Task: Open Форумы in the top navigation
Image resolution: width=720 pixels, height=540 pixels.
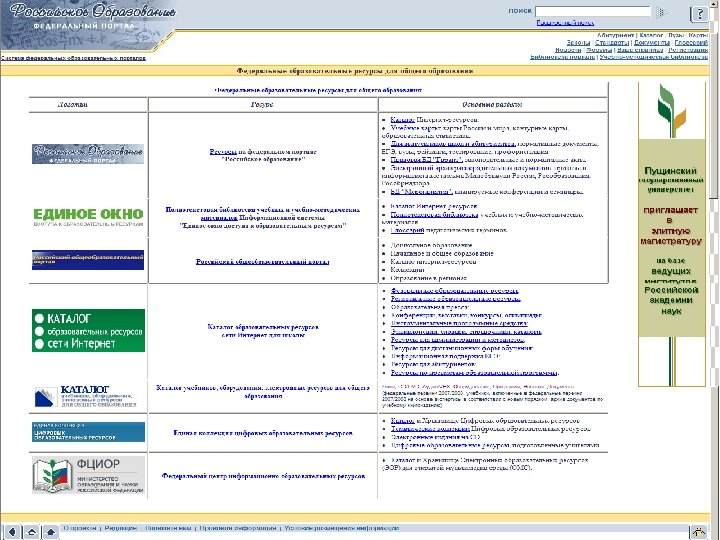Action: click(x=599, y=50)
